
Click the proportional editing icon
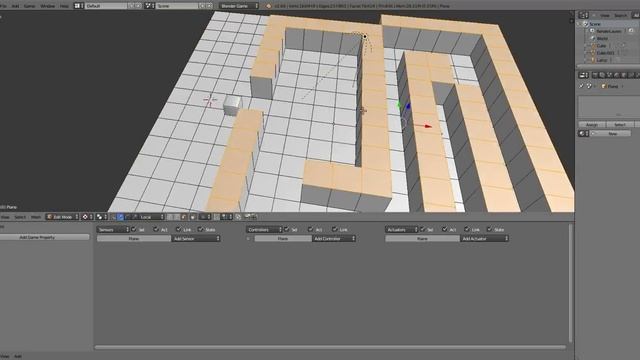204,217
